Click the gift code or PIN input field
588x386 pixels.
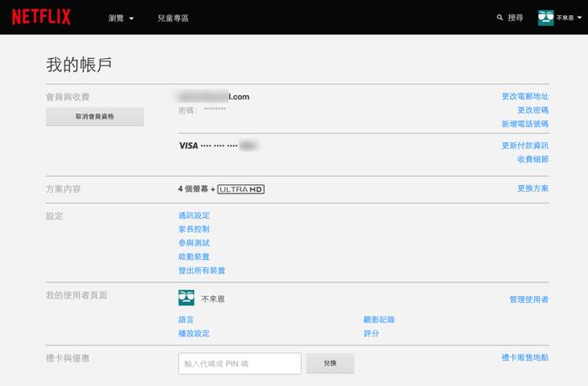click(x=240, y=363)
